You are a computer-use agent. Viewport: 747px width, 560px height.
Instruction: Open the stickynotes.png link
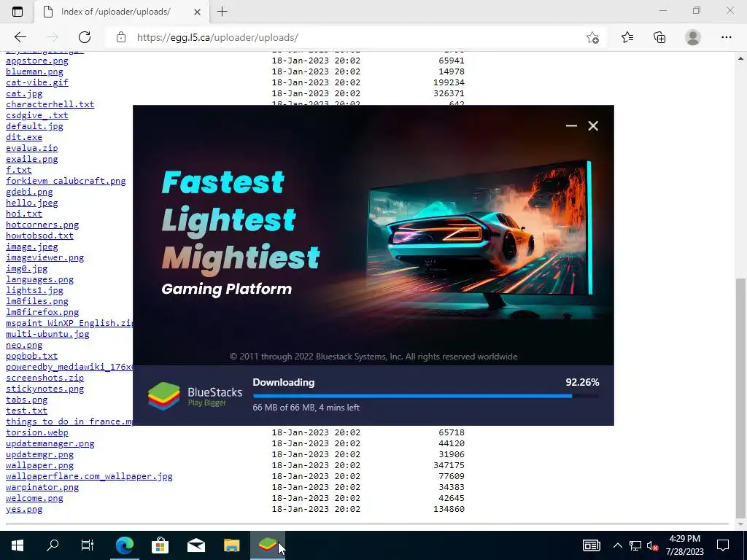pyautogui.click(x=44, y=389)
